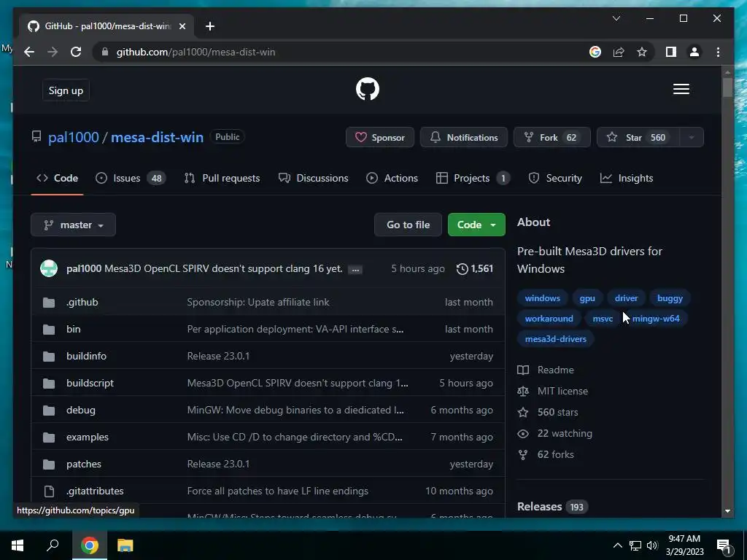
Task: Open the Star list dropdown arrow
Action: coord(691,138)
